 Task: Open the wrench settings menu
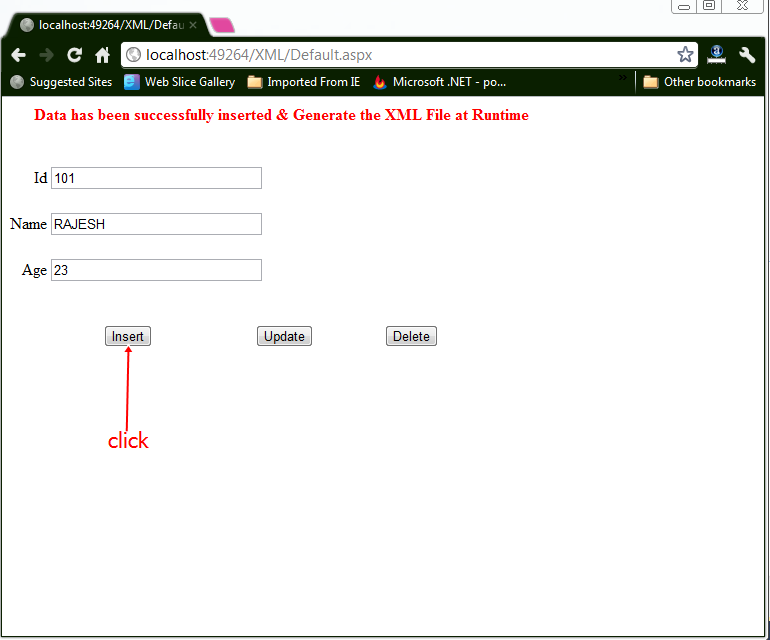(x=747, y=55)
